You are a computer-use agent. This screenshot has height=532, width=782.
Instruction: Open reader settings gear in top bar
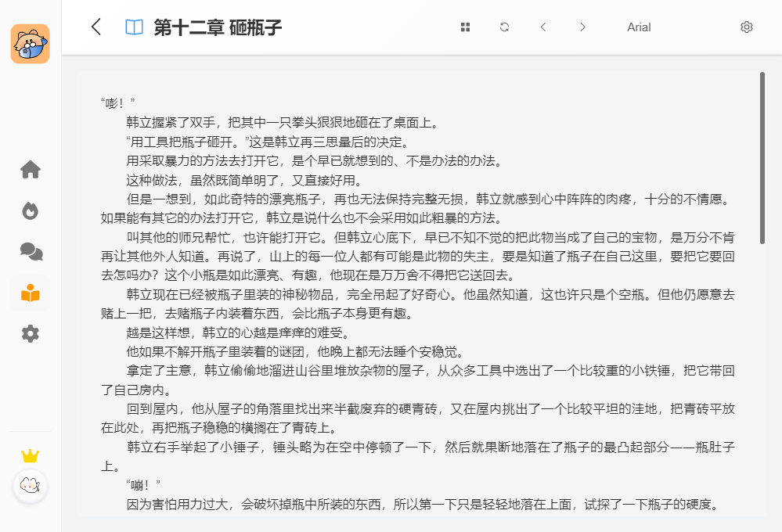pyautogui.click(x=746, y=27)
